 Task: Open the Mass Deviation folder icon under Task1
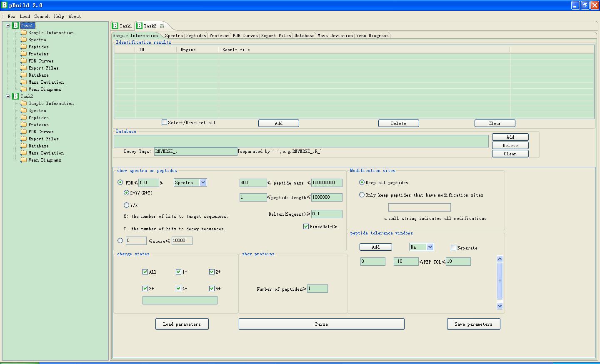tap(24, 82)
